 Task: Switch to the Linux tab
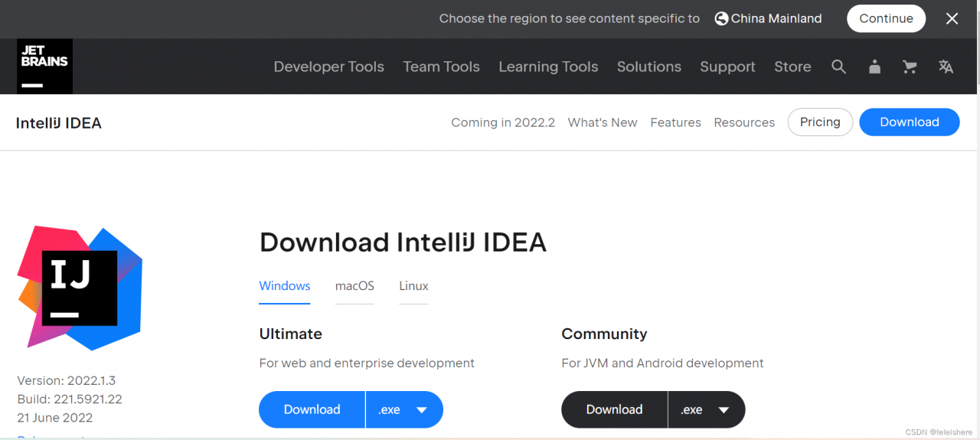[413, 286]
